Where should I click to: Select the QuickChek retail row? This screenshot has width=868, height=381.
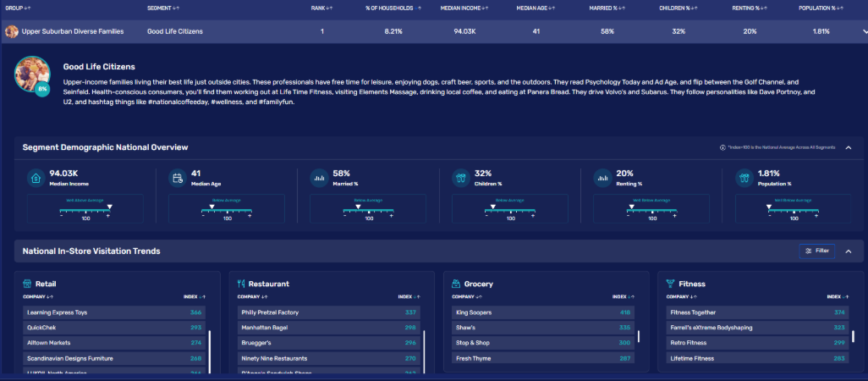(x=114, y=328)
